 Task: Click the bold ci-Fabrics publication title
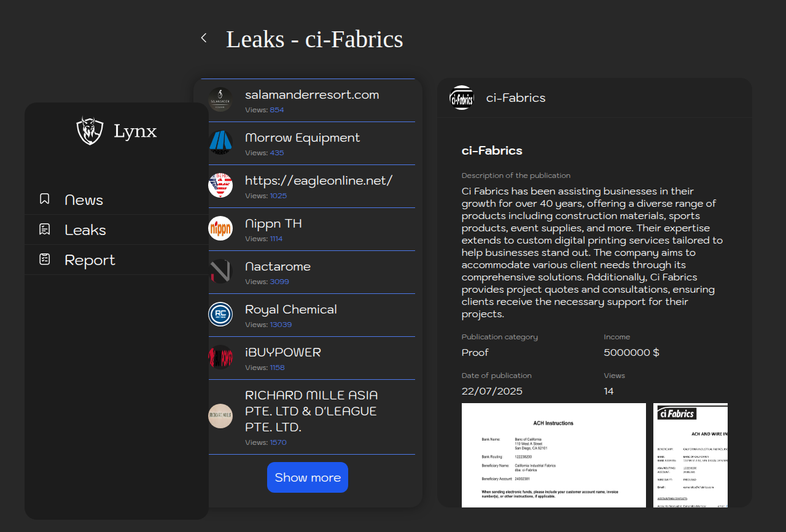pos(492,150)
